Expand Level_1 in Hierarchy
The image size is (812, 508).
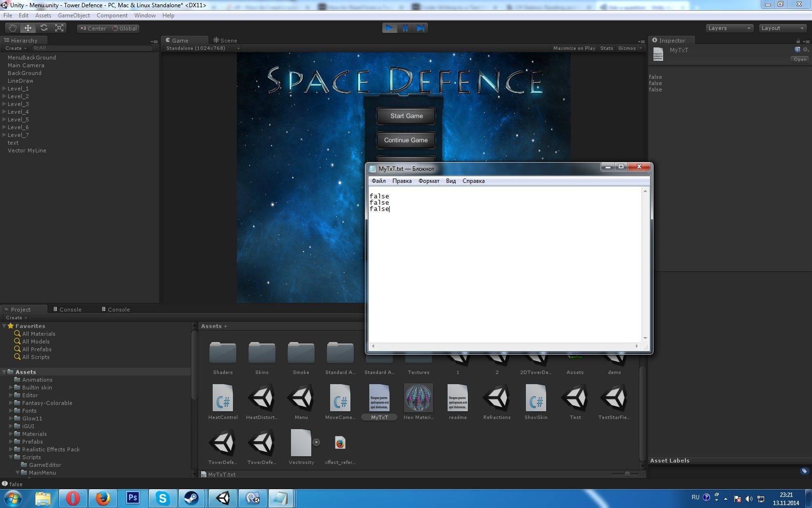(4, 89)
